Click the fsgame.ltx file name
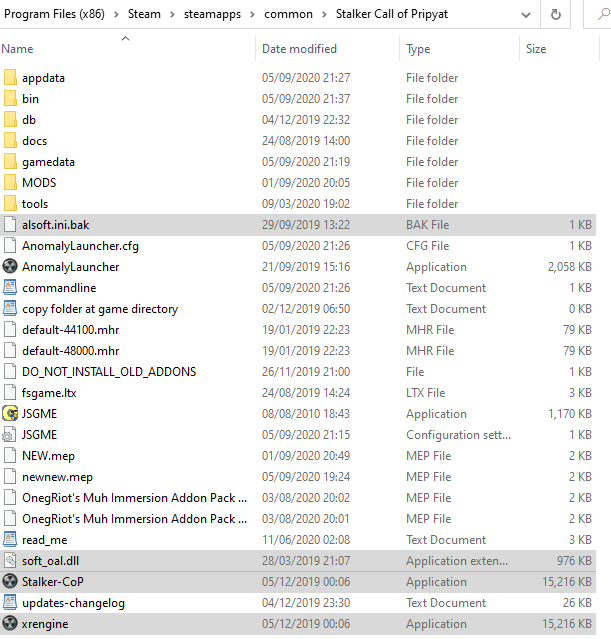The image size is (611, 639). [49, 393]
